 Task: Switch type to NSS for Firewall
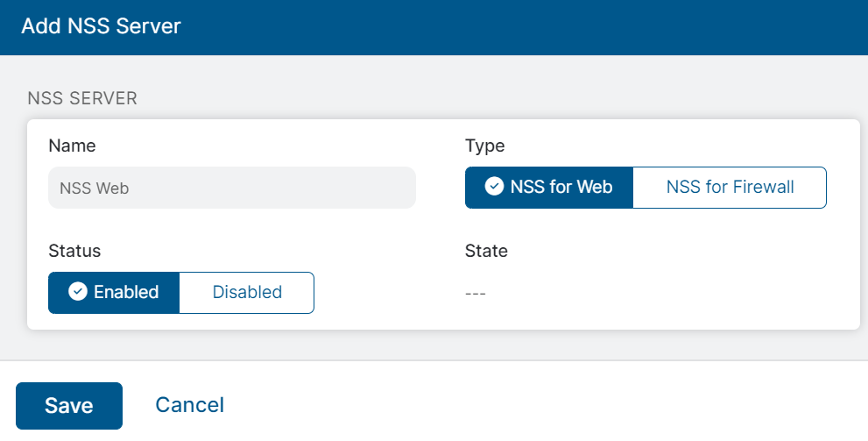[730, 188]
